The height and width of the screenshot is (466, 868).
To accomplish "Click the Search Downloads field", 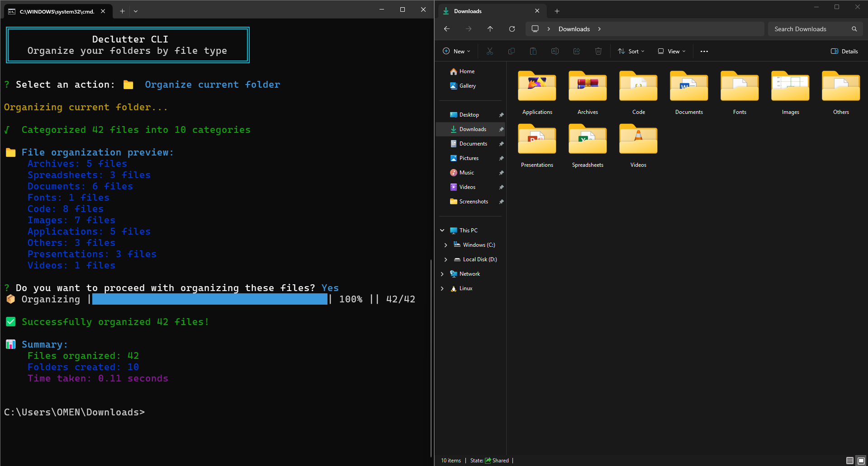I will (816, 29).
